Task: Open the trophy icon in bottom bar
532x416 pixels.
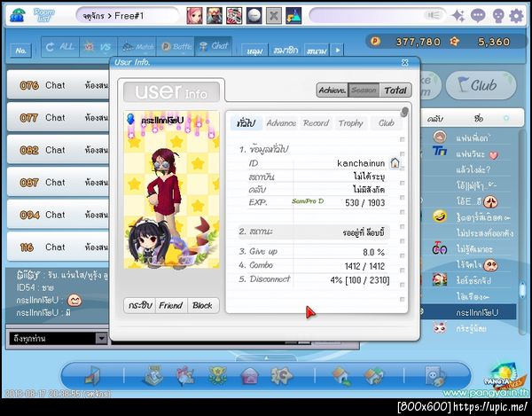Action: (x=217, y=375)
